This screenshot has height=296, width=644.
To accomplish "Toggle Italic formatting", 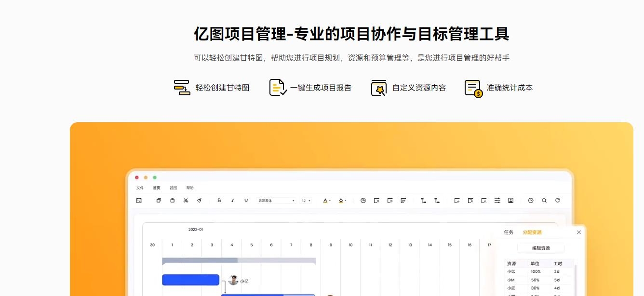I will coord(232,200).
